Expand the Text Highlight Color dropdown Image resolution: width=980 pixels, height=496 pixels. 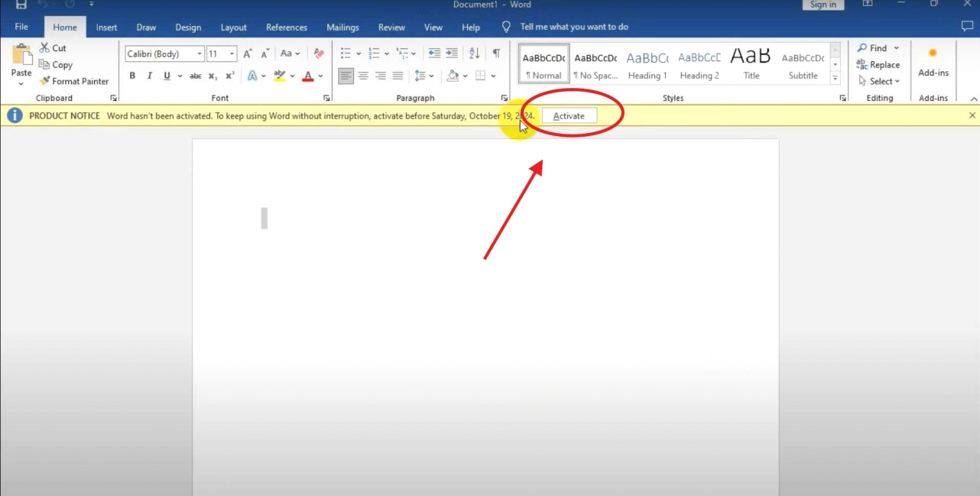(x=291, y=76)
